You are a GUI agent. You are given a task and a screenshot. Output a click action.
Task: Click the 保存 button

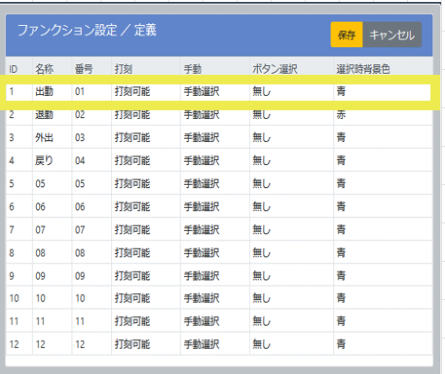(346, 35)
